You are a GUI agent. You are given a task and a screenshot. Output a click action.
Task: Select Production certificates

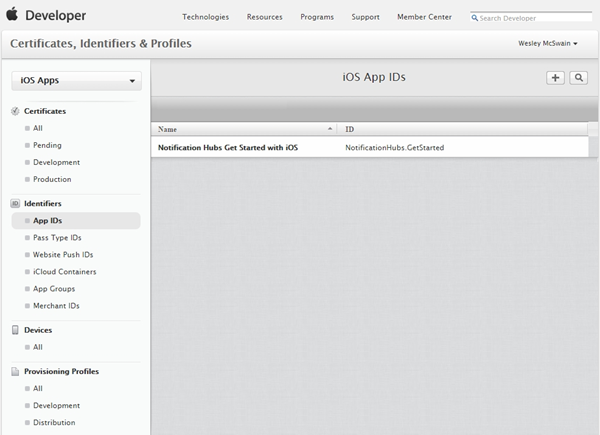[x=52, y=179]
